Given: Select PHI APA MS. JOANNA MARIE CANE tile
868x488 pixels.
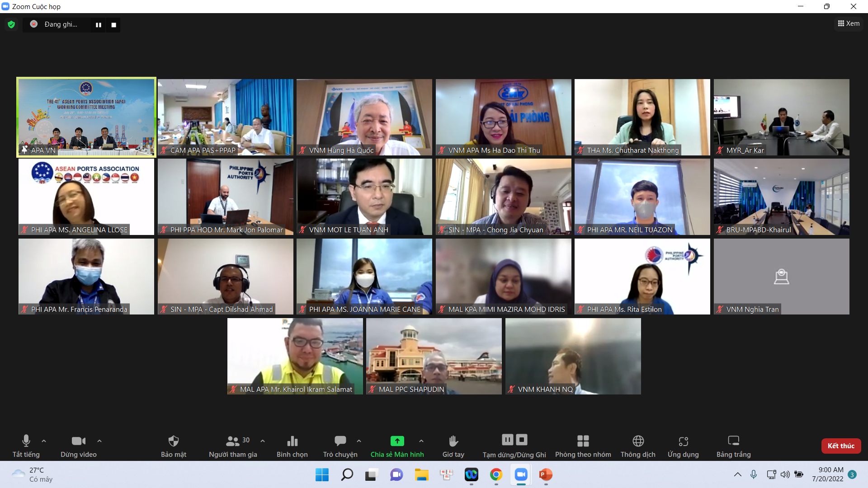Looking at the screenshot, I should (x=364, y=277).
